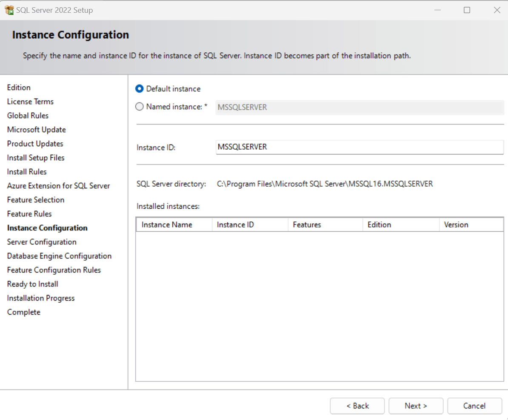Open the Installation Progress step
This screenshot has width=508, height=420.
point(41,298)
